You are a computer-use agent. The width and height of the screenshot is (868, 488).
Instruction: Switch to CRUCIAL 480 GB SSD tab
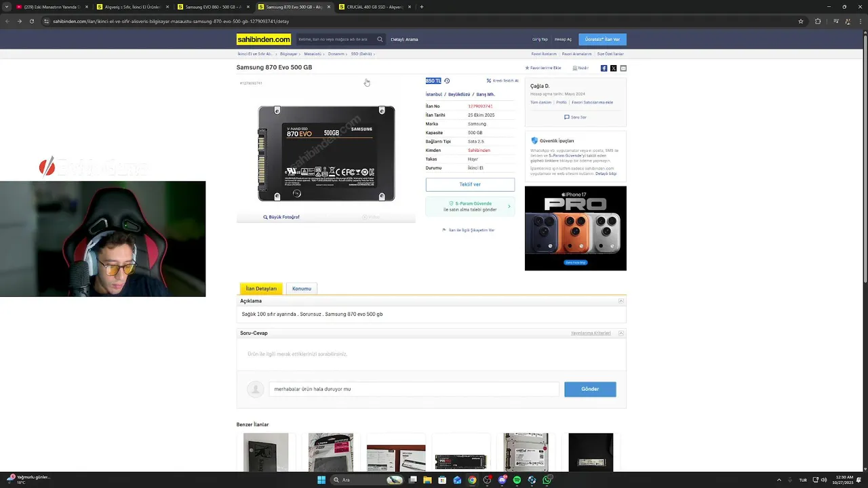point(375,7)
